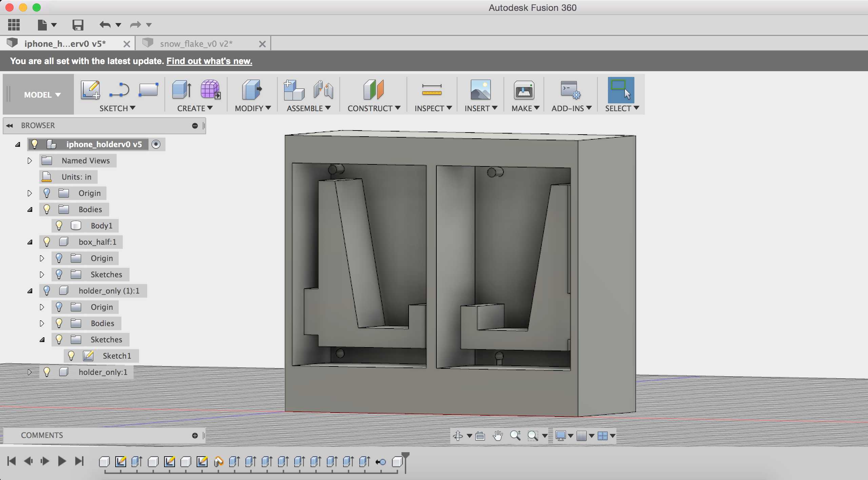Screen dimensions: 868x480
Task: Select the Joint assemble icon
Action: 323,90
